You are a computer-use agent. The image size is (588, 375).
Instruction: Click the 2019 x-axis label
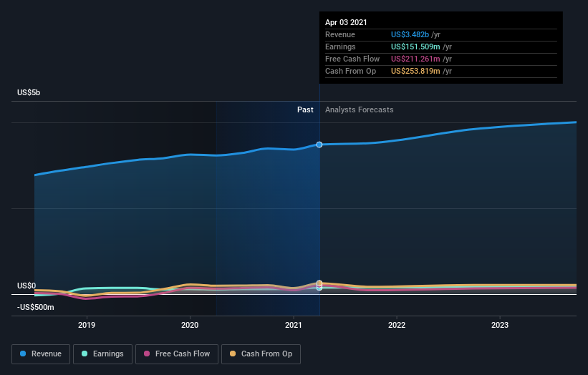pyautogui.click(x=87, y=325)
